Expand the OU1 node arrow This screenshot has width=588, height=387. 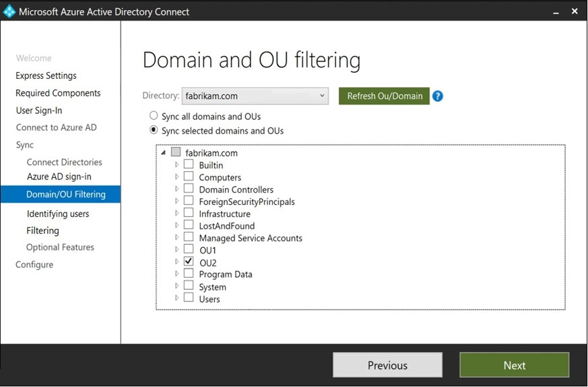(176, 249)
